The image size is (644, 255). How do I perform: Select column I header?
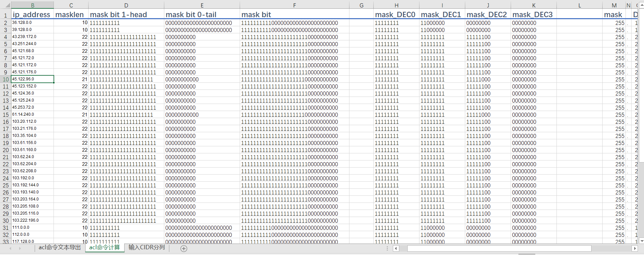click(442, 5)
